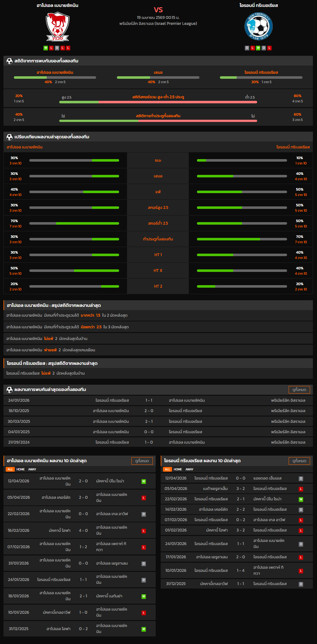
Task: Click 'ดูทั้งหมด' button in head-to-head results section
Action: [299, 390]
